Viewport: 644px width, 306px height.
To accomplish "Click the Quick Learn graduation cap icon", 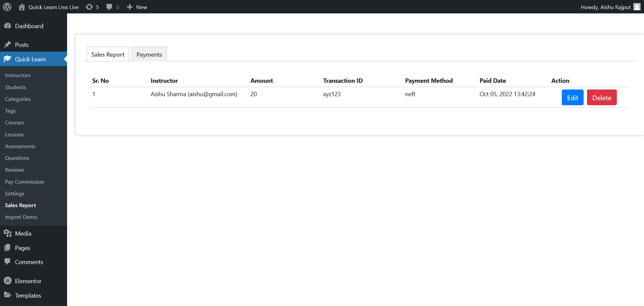I will click(x=8, y=59).
